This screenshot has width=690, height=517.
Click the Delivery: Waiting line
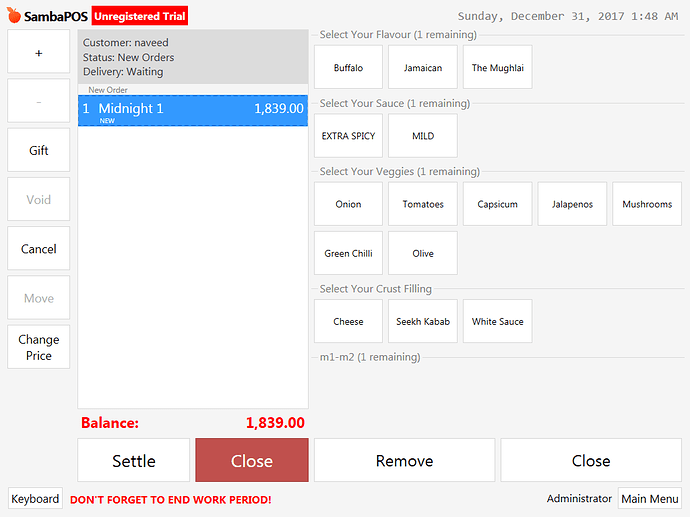(123, 72)
